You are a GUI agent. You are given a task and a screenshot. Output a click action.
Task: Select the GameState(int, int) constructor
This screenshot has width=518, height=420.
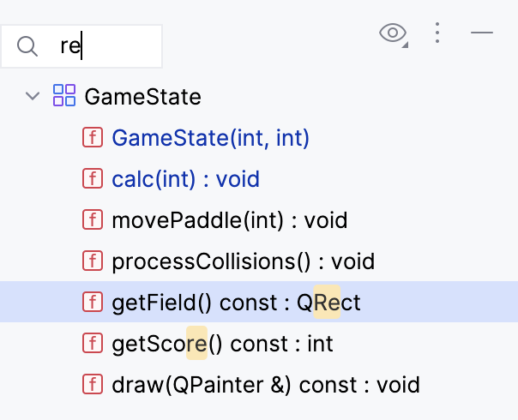pyautogui.click(x=210, y=138)
